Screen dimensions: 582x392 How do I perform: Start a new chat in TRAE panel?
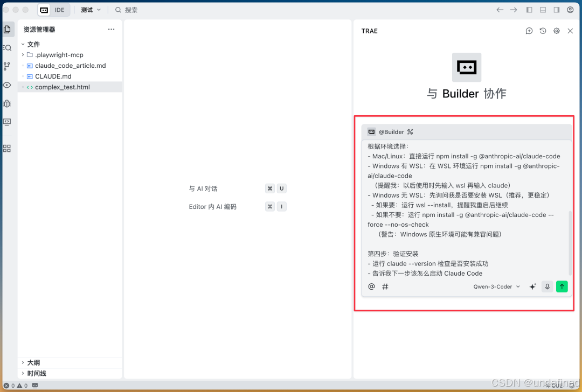pos(529,31)
